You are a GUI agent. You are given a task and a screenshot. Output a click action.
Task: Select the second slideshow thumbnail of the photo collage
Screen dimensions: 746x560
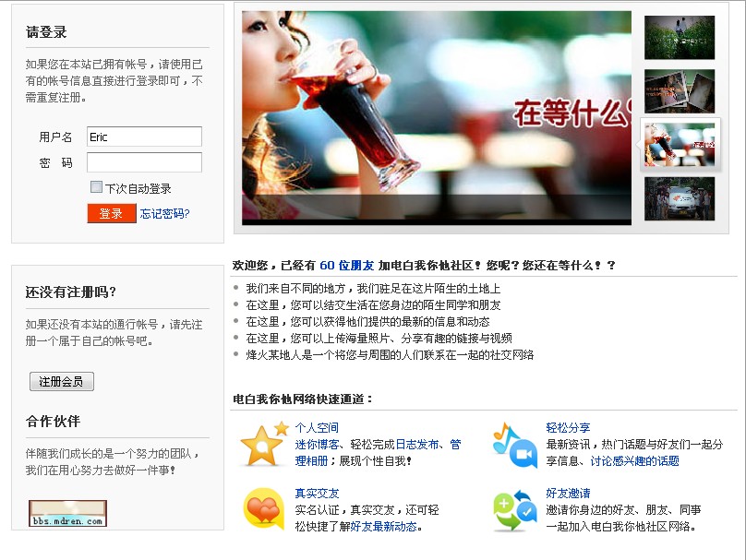click(680, 91)
